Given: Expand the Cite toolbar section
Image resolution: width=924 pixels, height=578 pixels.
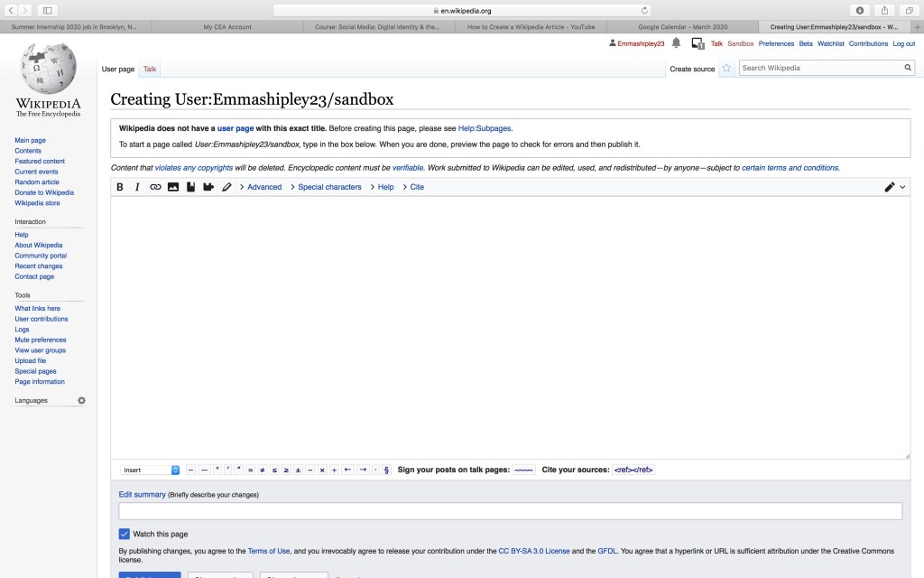Looking at the screenshot, I should click(x=413, y=187).
